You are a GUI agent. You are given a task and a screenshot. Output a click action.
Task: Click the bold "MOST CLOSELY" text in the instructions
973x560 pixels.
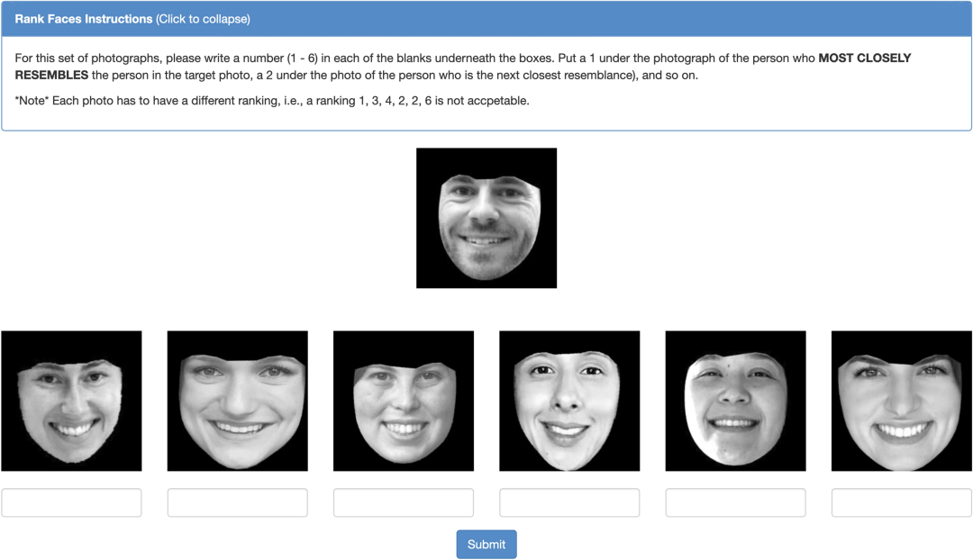coord(864,58)
